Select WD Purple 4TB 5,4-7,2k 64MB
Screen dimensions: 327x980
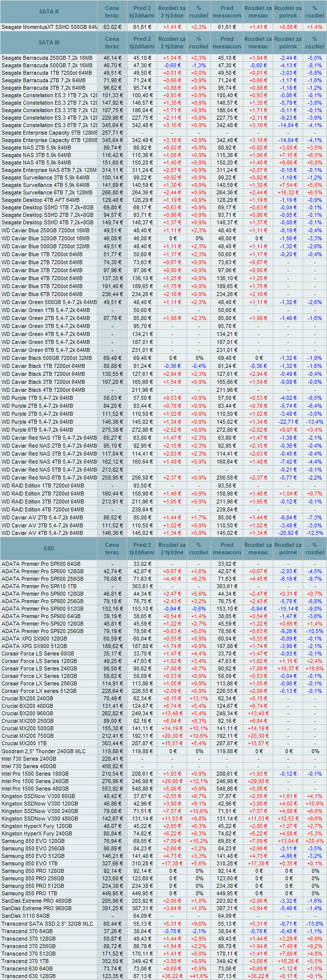(37, 422)
